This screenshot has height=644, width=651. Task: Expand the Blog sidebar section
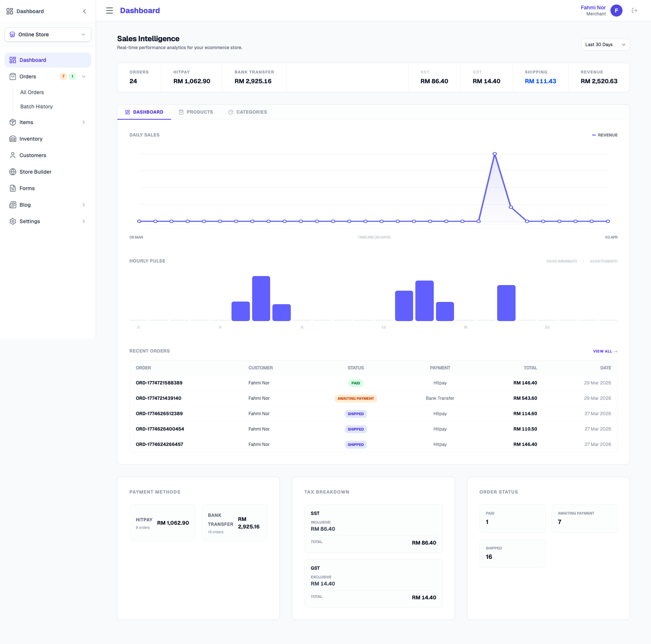tap(83, 205)
